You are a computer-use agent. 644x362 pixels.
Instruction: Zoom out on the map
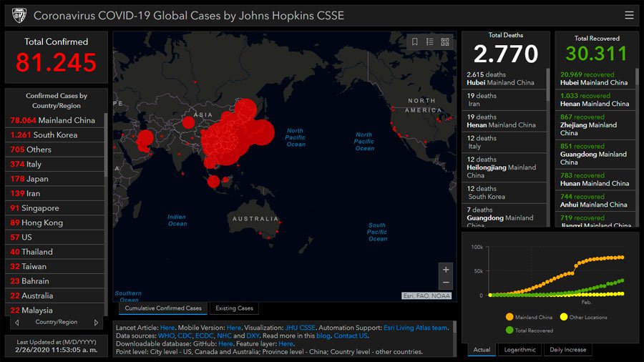(x=446, y=283)
